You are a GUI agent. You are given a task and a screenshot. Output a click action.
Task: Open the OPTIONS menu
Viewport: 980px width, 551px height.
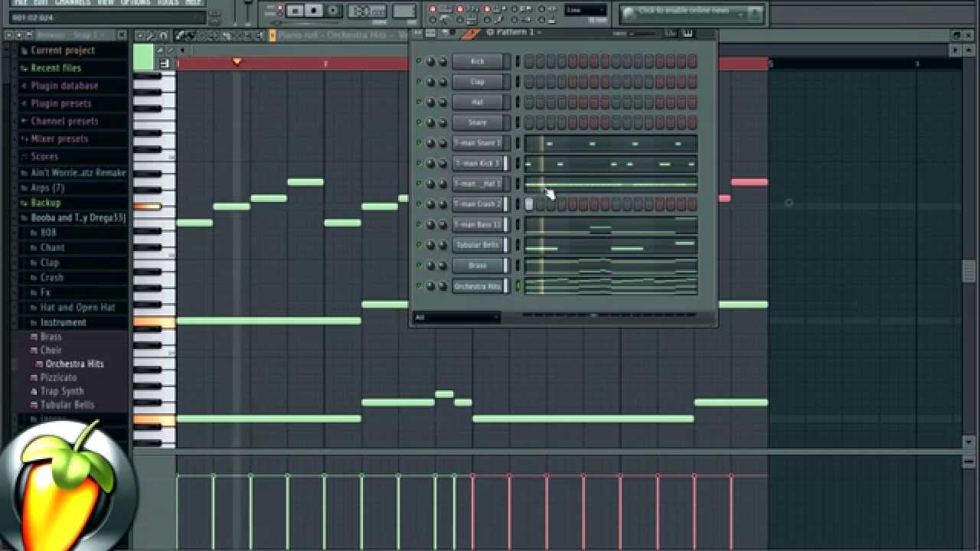pos(136,2)
